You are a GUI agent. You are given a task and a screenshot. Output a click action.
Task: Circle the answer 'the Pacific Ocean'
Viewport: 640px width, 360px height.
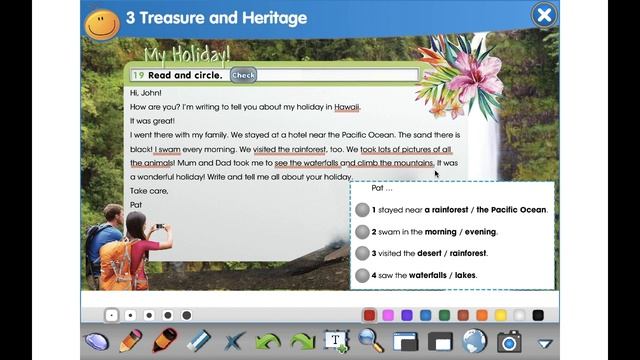pyautogui.click(x=511, y=210)
